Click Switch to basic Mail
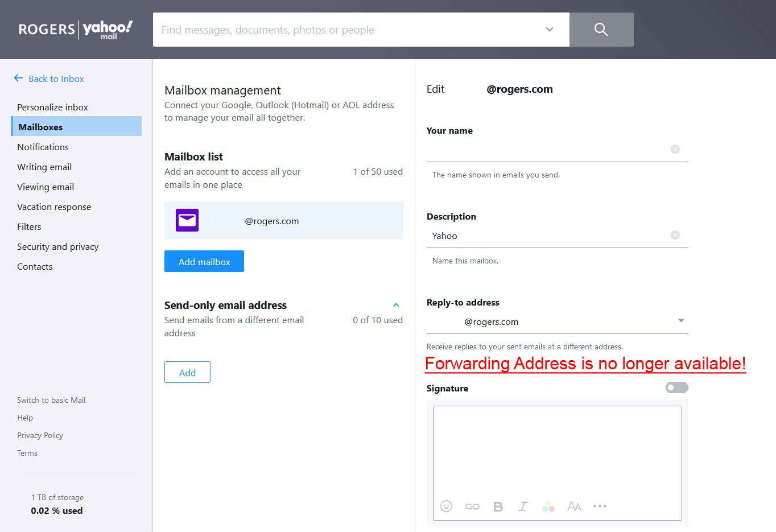This screenshot has height=532, width=776. point(51,400)
